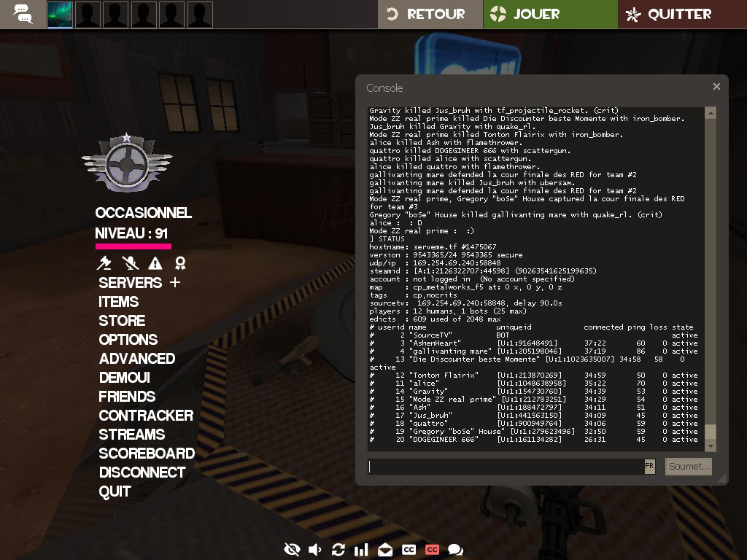Click the DISCONNECT menu option
Viewport: 747px width, 560px height.
point(142,472)
